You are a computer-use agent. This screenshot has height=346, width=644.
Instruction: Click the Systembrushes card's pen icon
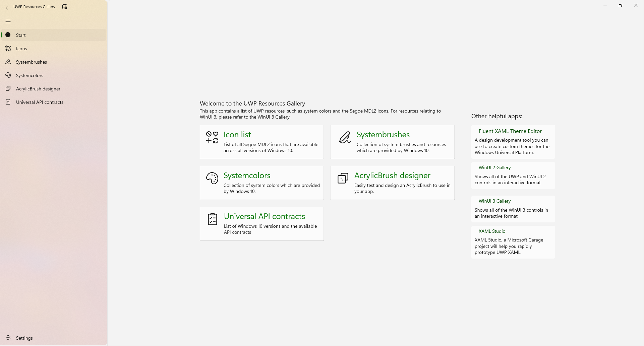coord(345,138)
